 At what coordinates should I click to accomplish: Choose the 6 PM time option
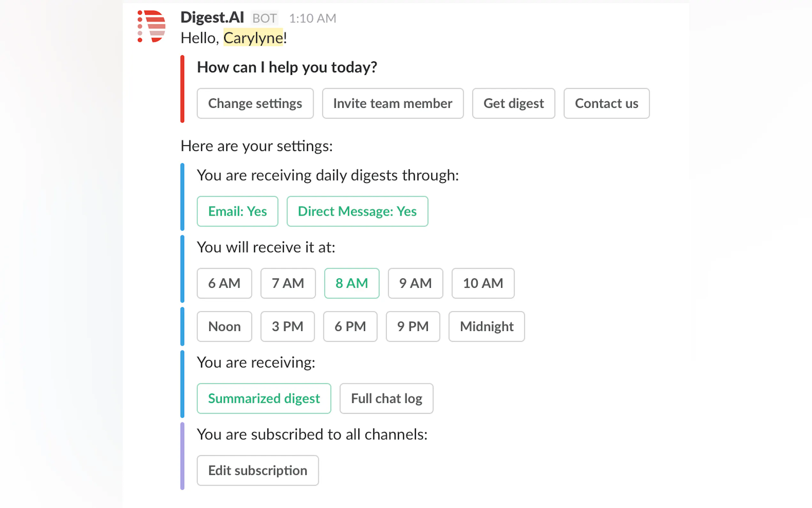(350, 327)
